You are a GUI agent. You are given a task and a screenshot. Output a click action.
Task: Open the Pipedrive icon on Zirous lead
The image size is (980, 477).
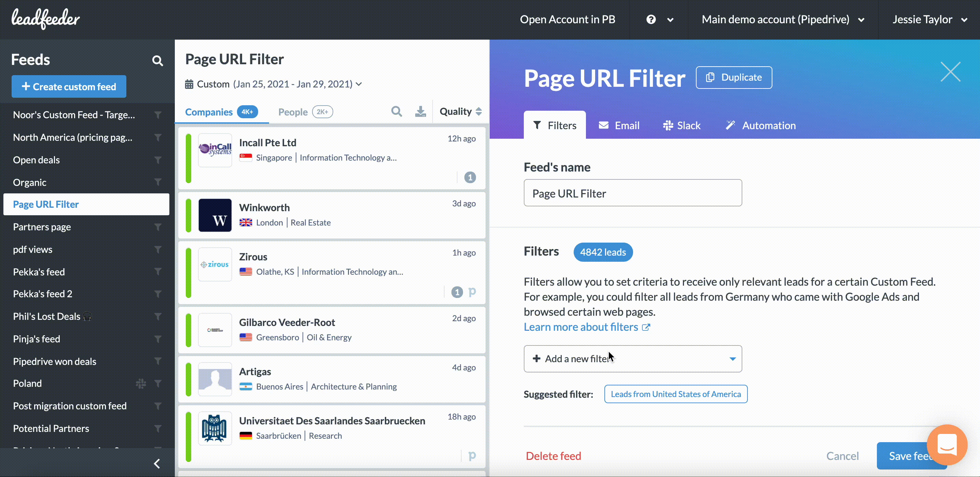[x=472, y=292]
